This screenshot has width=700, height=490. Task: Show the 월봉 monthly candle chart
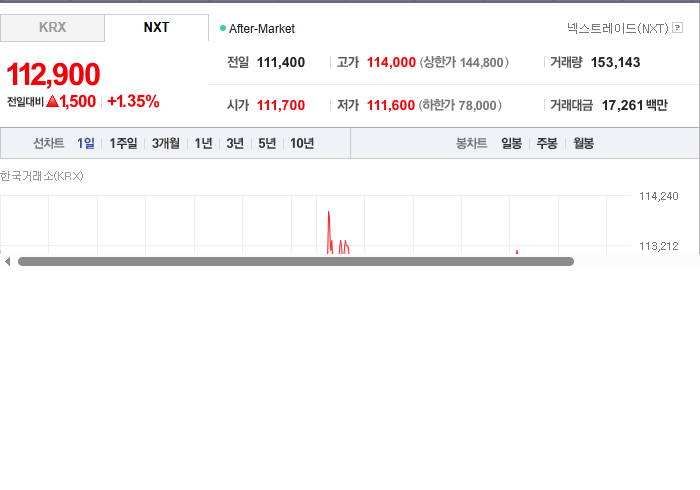(583, 143)
